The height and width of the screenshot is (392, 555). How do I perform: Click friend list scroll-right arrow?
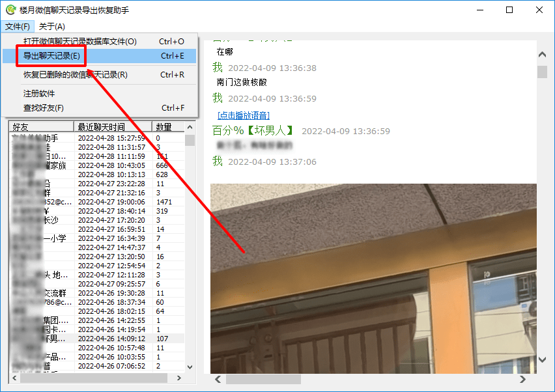[179, 378]
